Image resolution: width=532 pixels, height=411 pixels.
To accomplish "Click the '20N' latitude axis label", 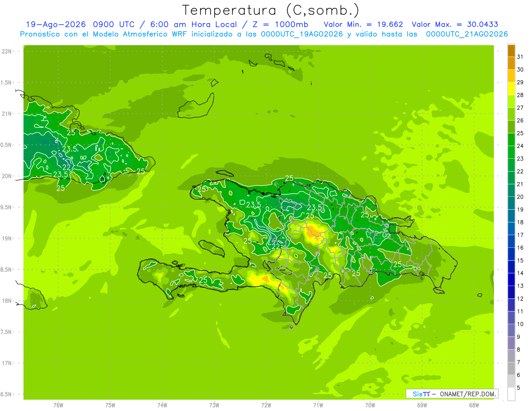I will tap(7, 176).
